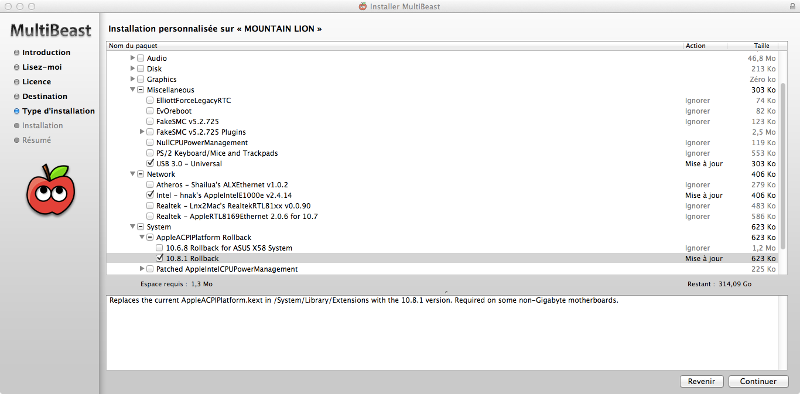Expand Patched AppleIntelCPUPowerManagement triangle
The image size is (800, 394).
[x=142, y=269]
